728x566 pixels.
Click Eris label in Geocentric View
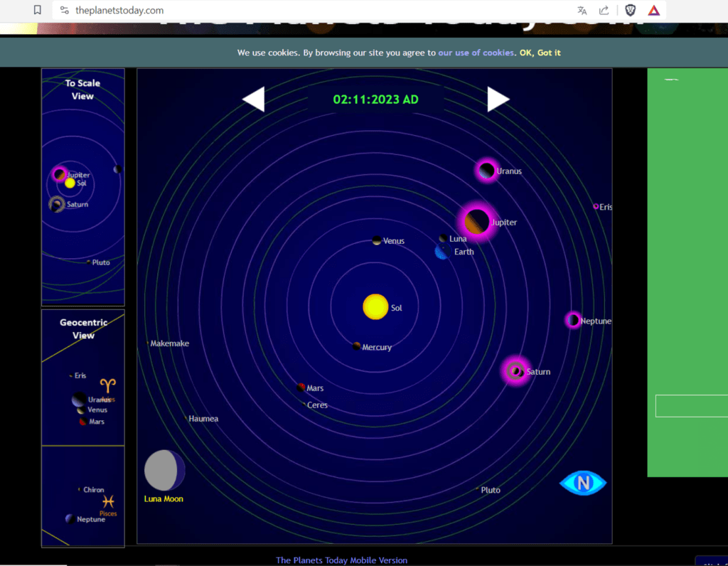pyautogui.click(x=80, y=375)
